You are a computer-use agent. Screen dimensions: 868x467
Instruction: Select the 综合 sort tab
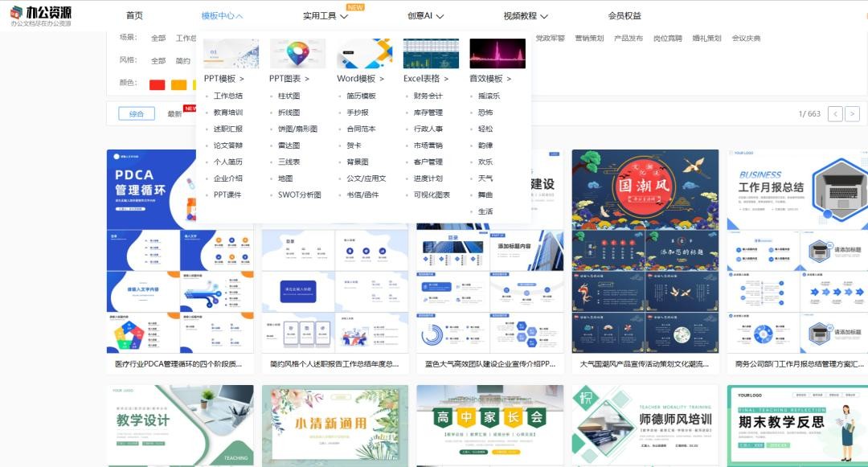click(137, 114)
